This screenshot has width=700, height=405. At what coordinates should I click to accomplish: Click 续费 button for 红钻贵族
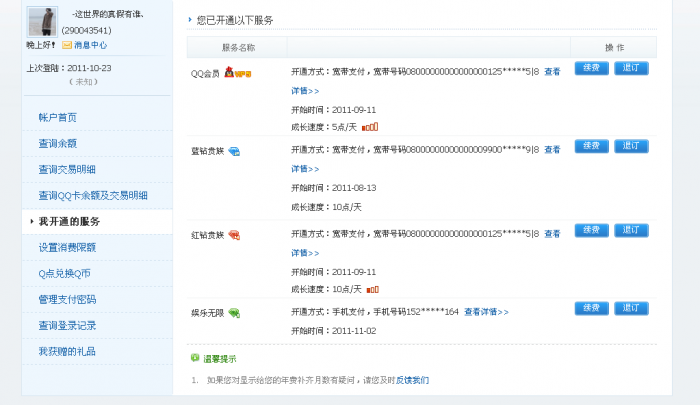coord(592,230)
